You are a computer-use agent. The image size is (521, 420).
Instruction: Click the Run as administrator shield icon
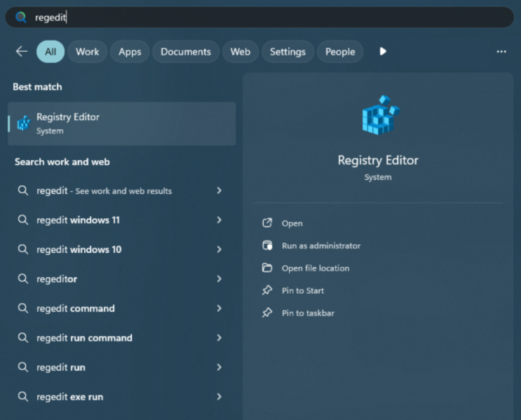pos(267,245)
